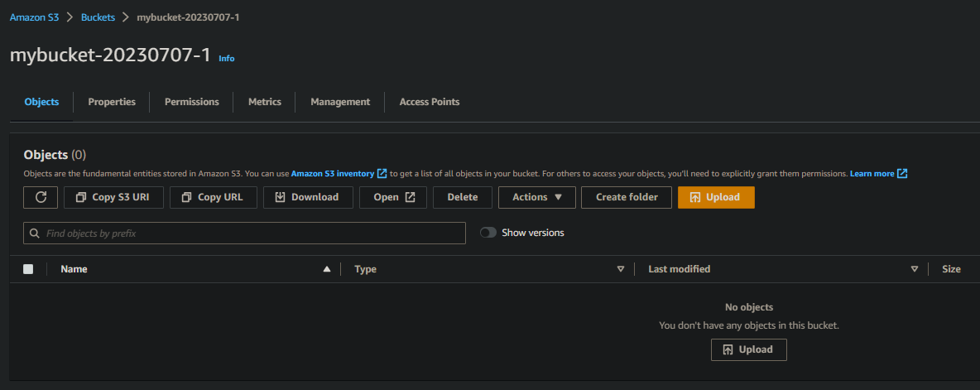Open the Permissions tab
The width and height of the screenshot is (980, 390).
point(192,101)
